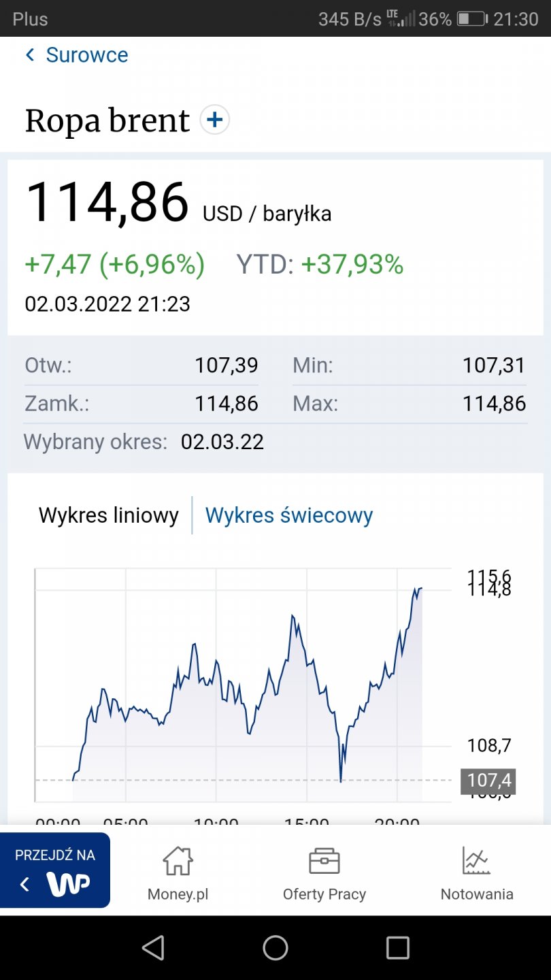Tap the Przejdź na WP button
The width and height of the screenshot is (551, 980).
54,870
